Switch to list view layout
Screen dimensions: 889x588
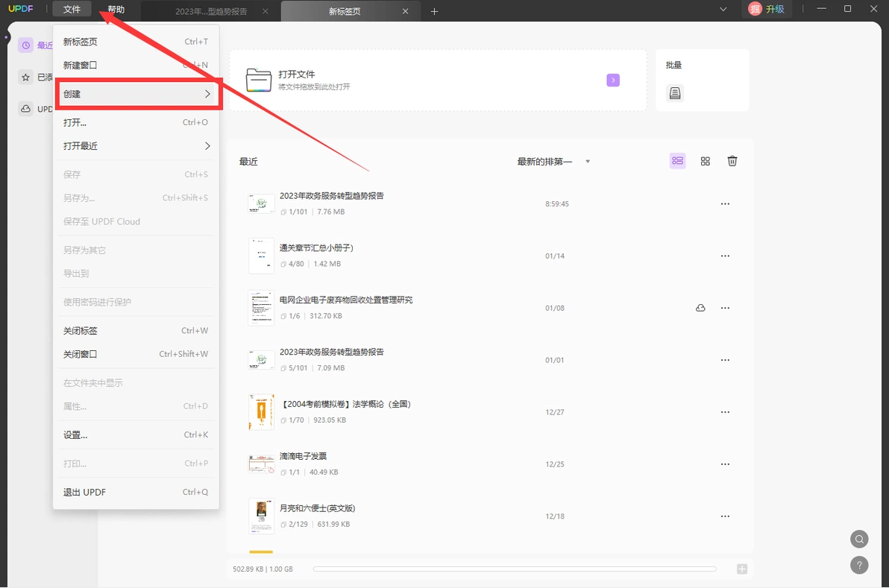677,161
